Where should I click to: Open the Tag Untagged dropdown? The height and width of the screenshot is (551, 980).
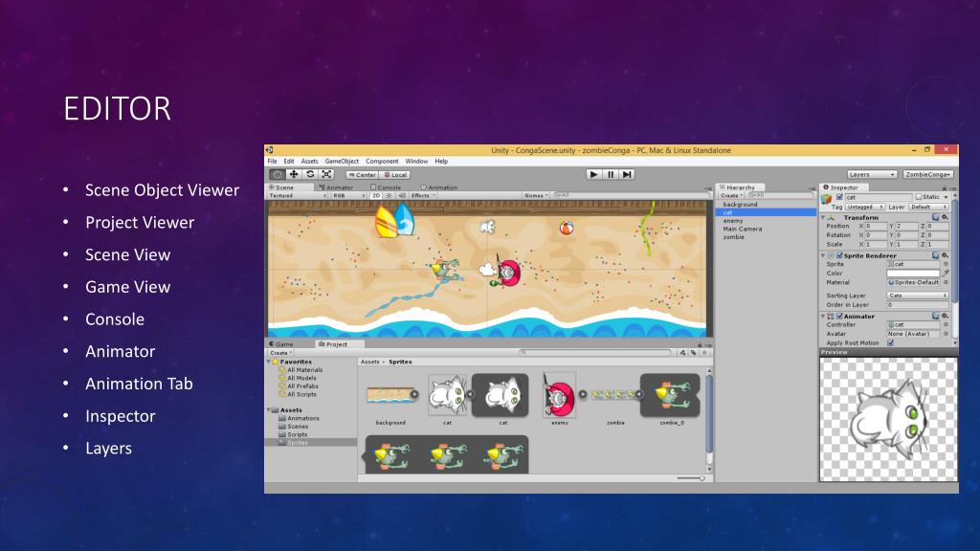[865, 207]
